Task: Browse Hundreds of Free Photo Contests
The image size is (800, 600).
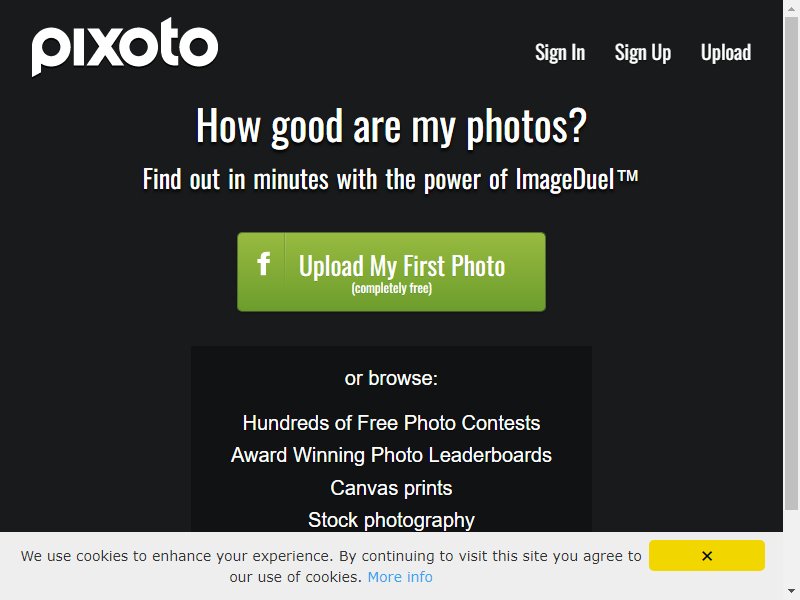Action: pyautogui.click(x=391, y=423)
